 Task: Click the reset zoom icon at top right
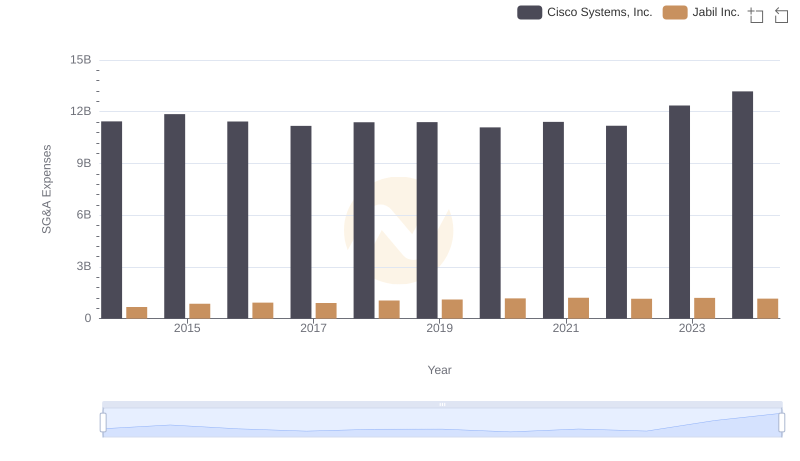pyautogui.click(x=781, y=14)
